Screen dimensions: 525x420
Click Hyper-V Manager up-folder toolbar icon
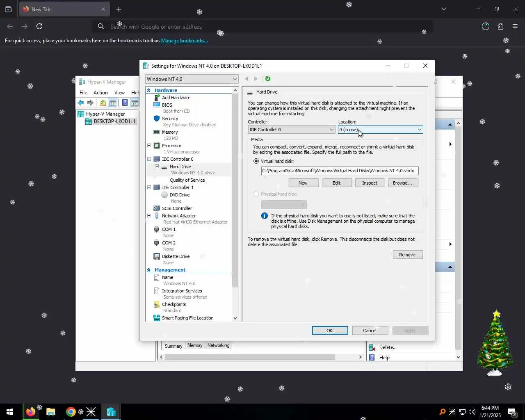coord(103,103)
